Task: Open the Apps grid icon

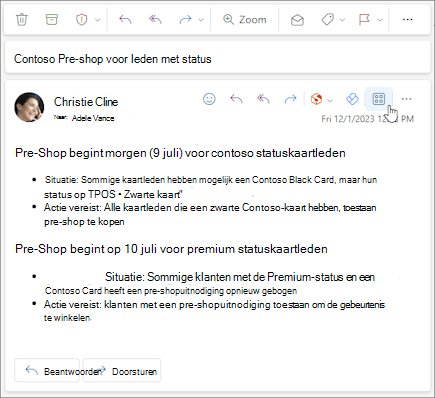Action: tap(379, 99)
